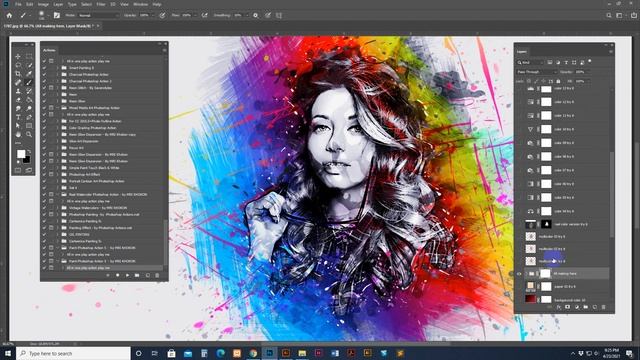Select the Move tool
Screen dimensions: 640x360
tap(18, 57)
